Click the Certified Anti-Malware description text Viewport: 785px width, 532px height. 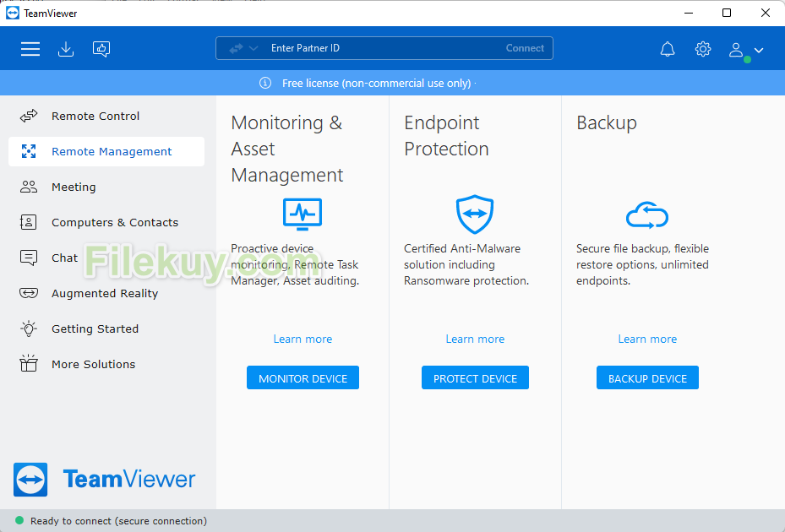pos(466,265)
